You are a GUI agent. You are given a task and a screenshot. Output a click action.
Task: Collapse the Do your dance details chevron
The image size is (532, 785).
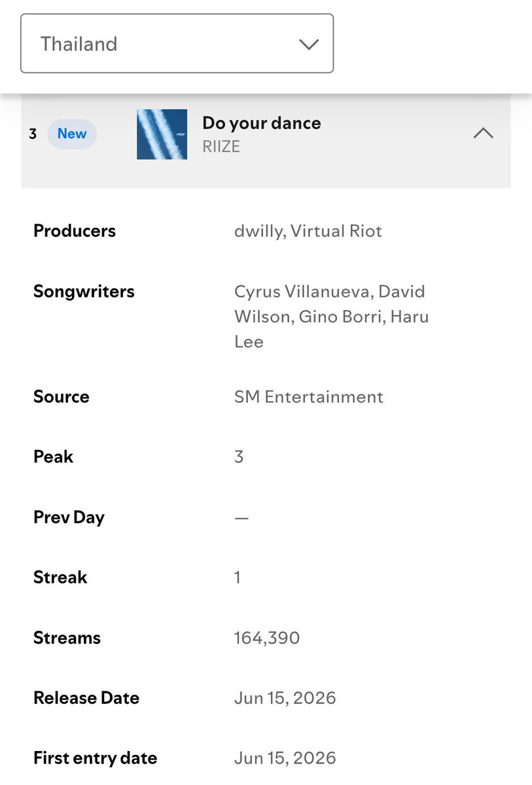click(483, 133)
